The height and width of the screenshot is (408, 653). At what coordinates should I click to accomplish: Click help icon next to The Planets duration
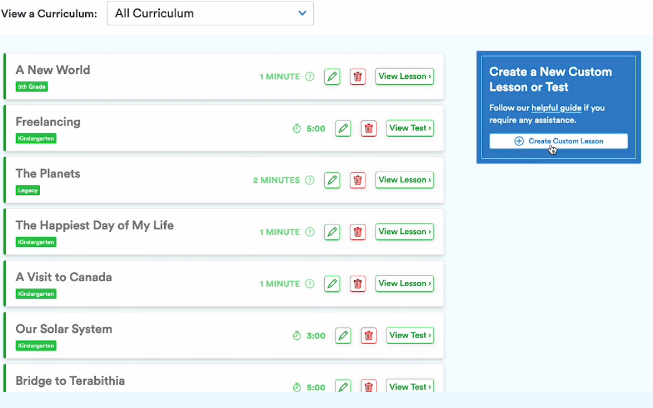pyautogui.click(x=309, y=180)
